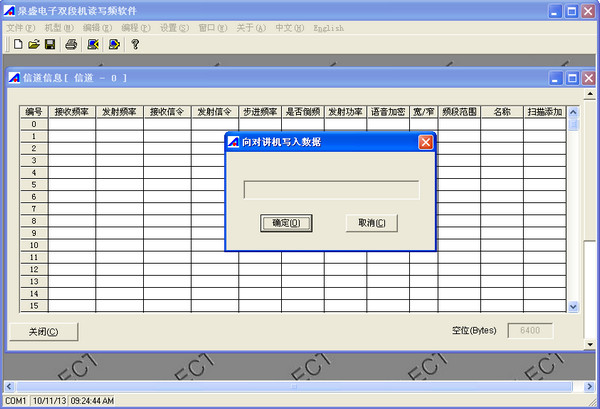The width and height of the screenshot is (600, 409).
Task: Open a file with the folder icon
Action: pyautogui.click(x=34, y=44)
